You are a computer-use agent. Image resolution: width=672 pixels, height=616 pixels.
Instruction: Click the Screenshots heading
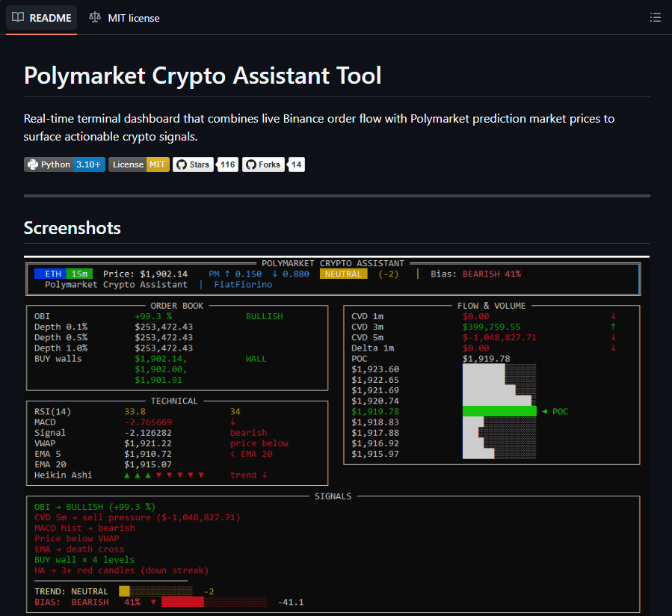72,228
